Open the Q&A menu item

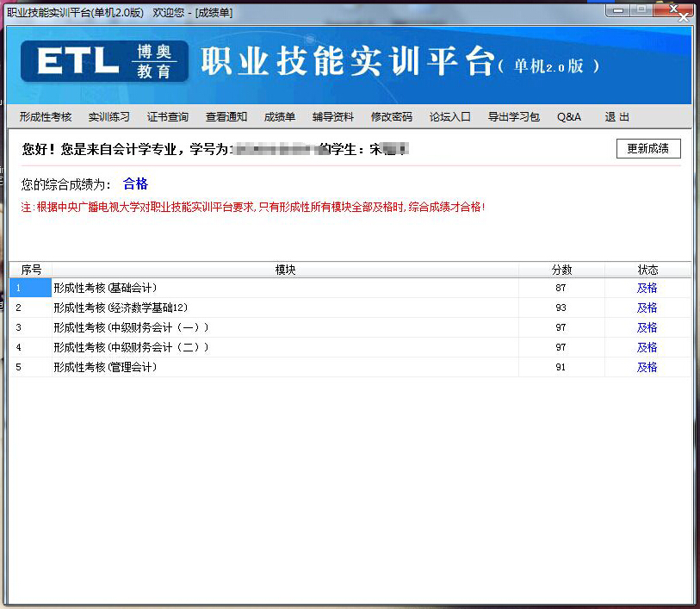coord(569,117)
